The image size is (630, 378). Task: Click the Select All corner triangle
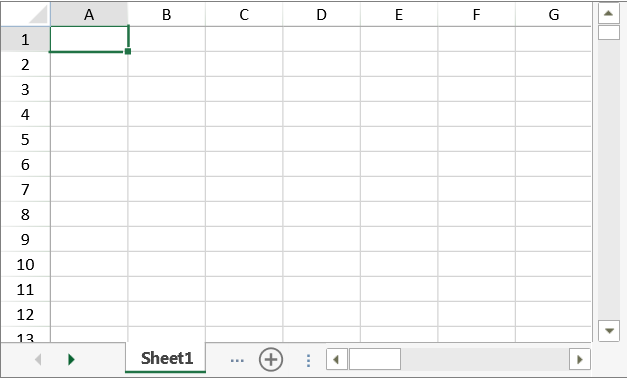(39, 14)
